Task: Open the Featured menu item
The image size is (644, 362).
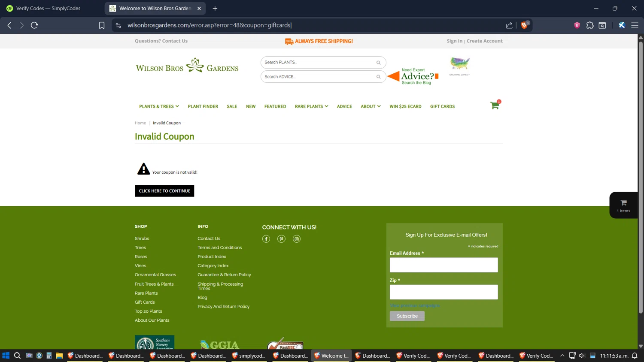Action: click(275, 106)
